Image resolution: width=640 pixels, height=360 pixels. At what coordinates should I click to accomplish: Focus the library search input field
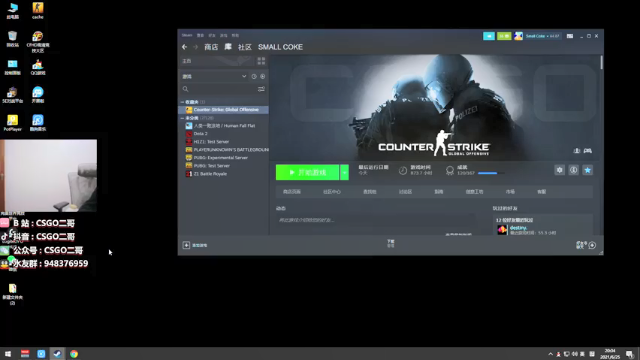point(222,89)
